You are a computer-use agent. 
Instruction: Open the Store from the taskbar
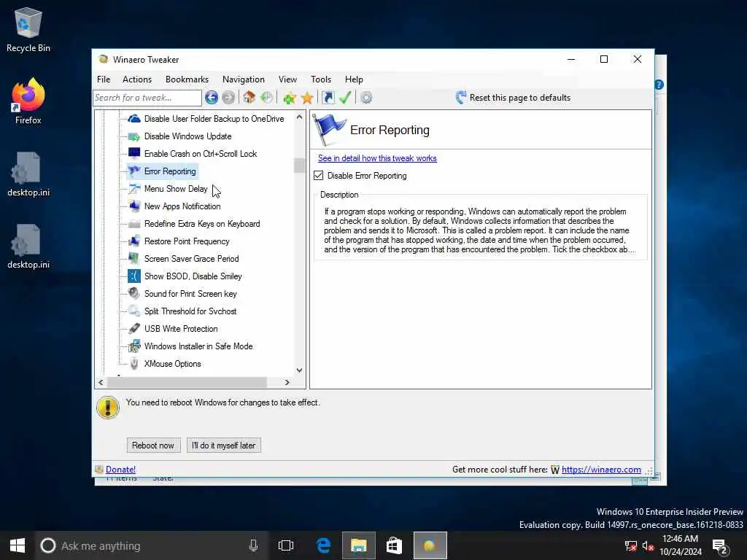point(394,545)
